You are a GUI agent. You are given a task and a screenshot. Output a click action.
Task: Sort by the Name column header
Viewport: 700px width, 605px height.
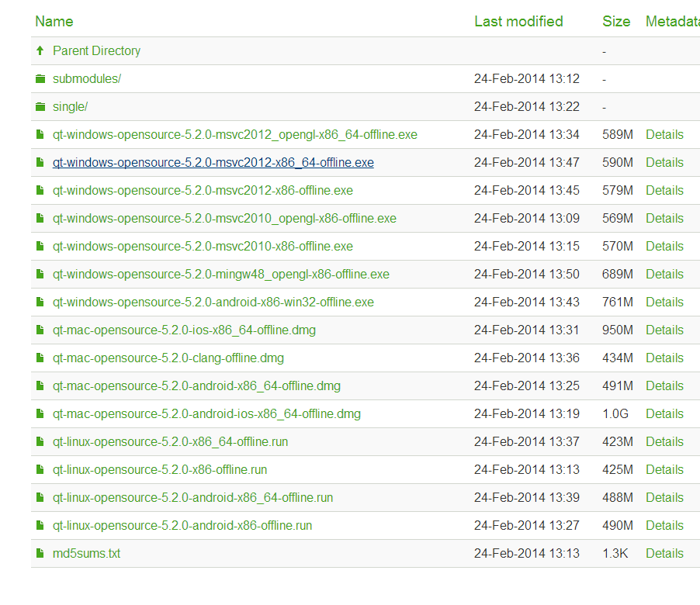point(54,22)
